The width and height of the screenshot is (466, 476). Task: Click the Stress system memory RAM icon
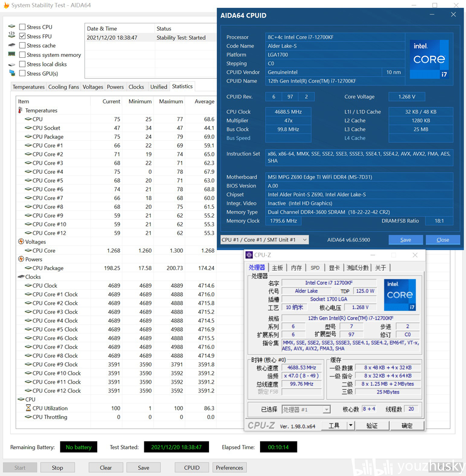pyautogui.click(x=12, y=54)
